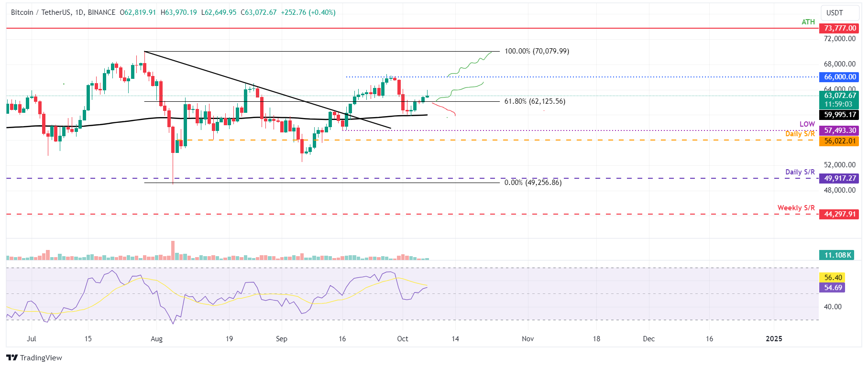Click the Aug date on time axis
This screenshot has height=368, width=868.
pyautogui.click(x=156, y=339)
